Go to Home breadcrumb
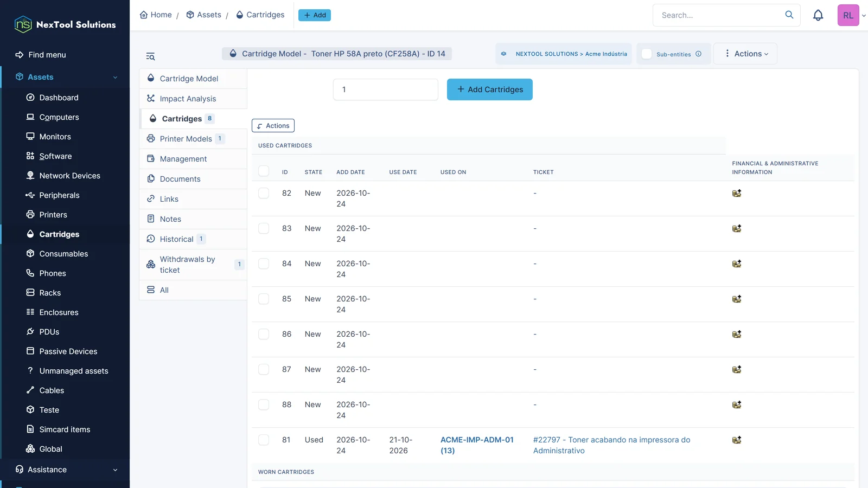 pyautogui.click(x=156, y=15)
